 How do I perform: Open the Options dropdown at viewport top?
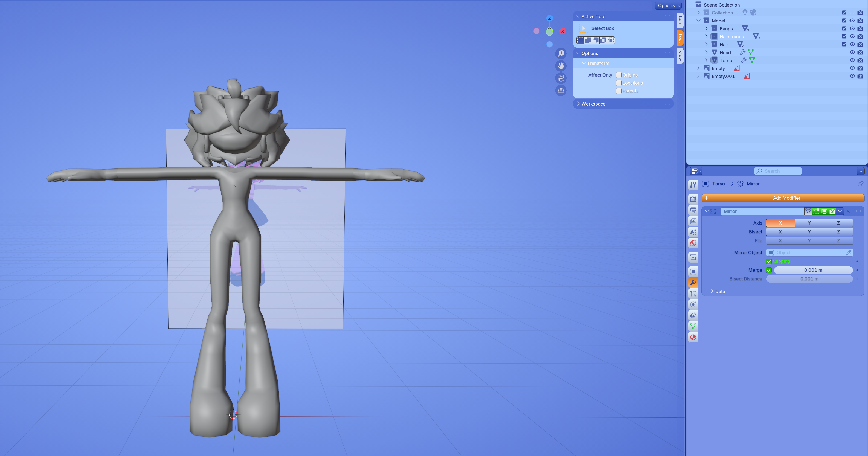669,5
